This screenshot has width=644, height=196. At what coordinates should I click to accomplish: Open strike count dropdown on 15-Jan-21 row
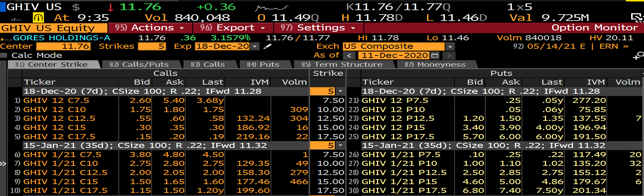pos(340,146)
